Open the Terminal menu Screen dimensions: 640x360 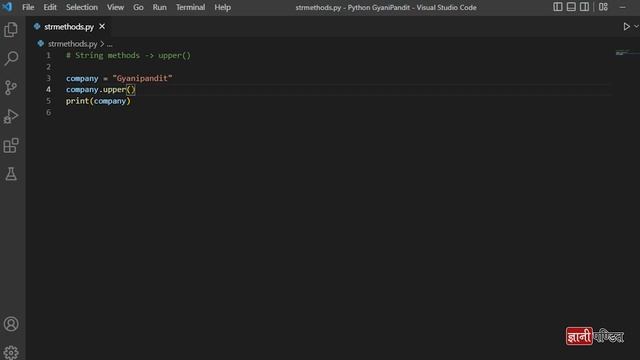[191, 7]
